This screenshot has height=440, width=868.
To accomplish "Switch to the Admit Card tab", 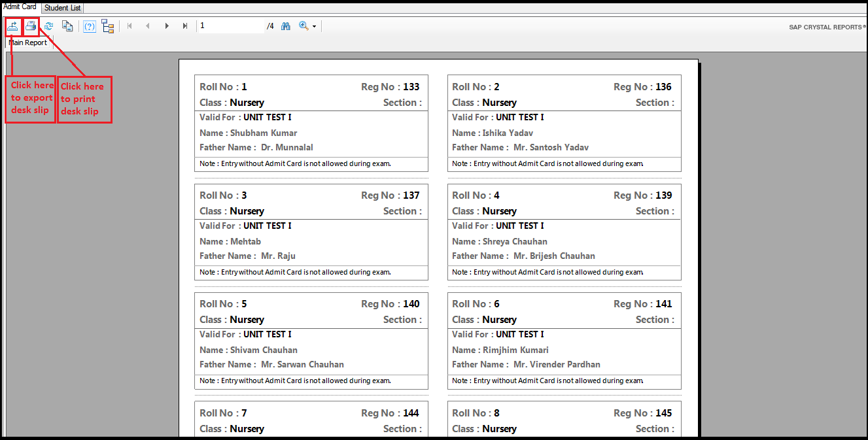I will tap(20, 7).
